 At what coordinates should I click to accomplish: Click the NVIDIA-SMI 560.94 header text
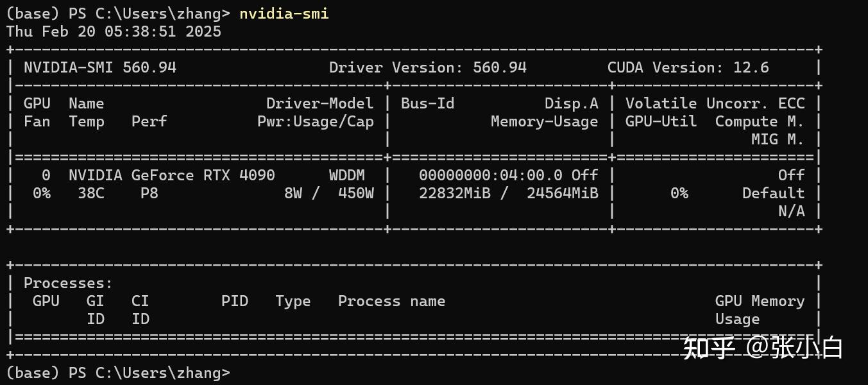(99, 67)
